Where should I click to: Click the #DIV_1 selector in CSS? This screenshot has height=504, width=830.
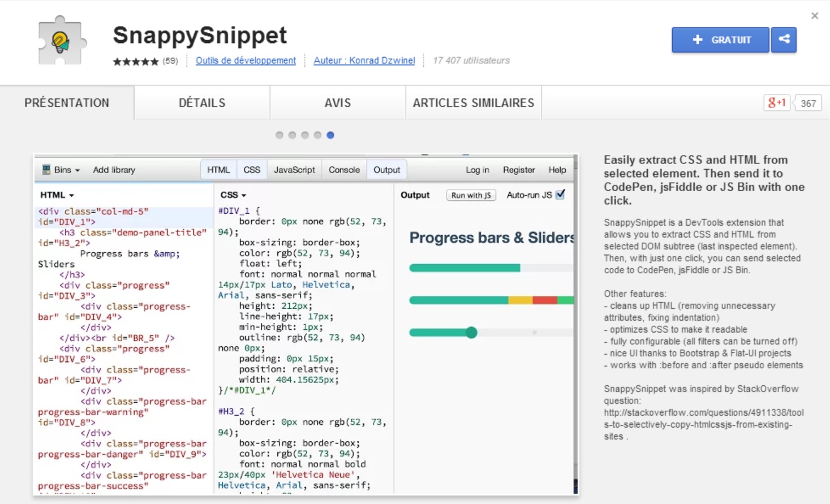(x=234, y=211)
